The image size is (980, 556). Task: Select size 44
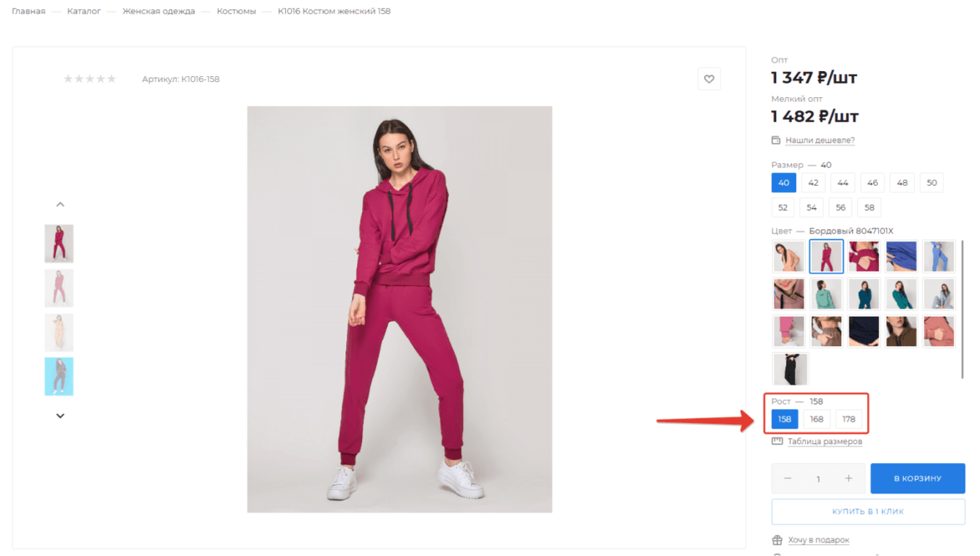(843, 183)
